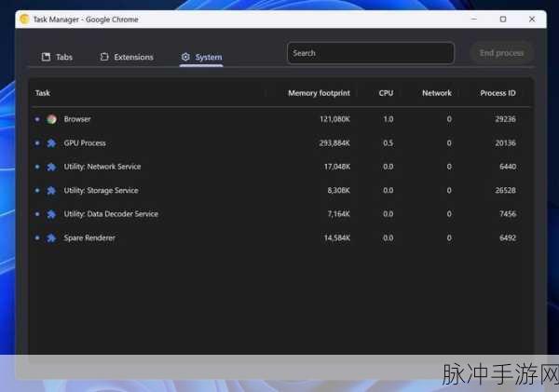Select Utility: Data Decoder Service name
The width and height of the screenshot is (559, 392).
click(111, 214)
